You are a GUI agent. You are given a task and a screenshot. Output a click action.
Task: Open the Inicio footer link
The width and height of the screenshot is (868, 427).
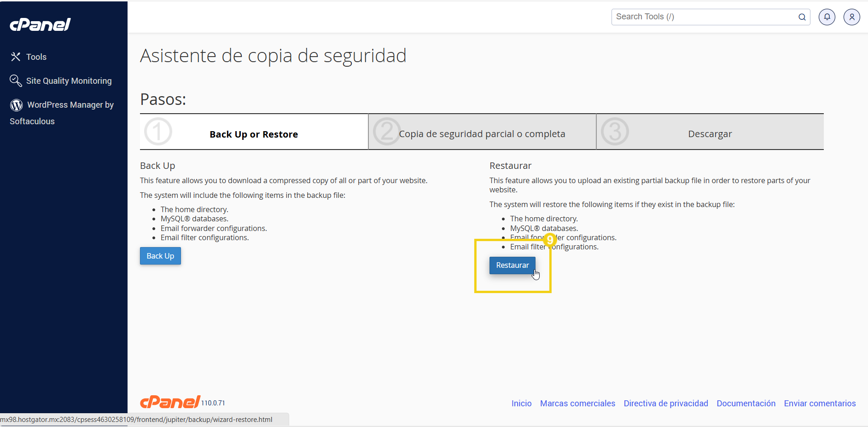pos(521,403)
